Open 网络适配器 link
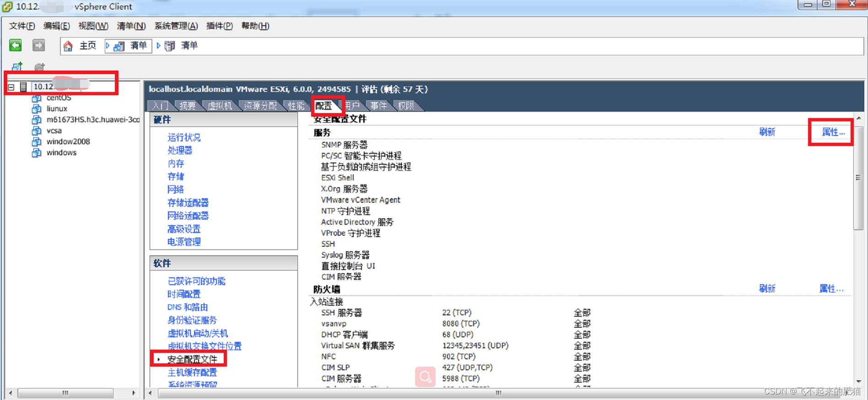The height and width of the screenshot is (400, 868). point(188,216)
